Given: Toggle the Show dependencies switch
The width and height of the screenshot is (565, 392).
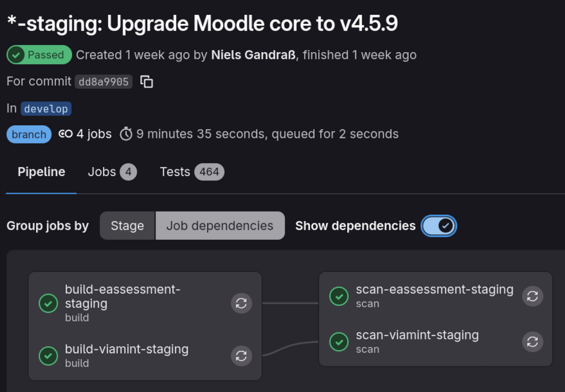Looking at the screenshot, I should pyautogui.click(x=439, y=226).
